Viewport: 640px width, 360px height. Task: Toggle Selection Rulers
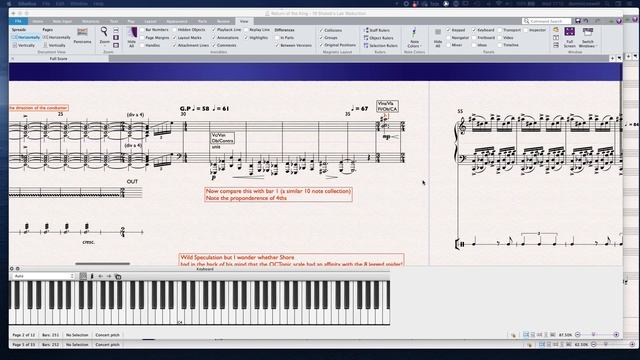pos(380,46)
